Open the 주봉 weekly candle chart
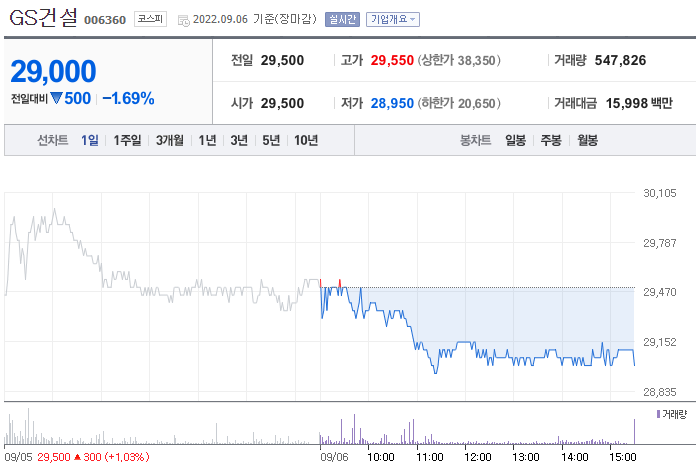Viewport: 696px width, 475px height. (551, 140)
